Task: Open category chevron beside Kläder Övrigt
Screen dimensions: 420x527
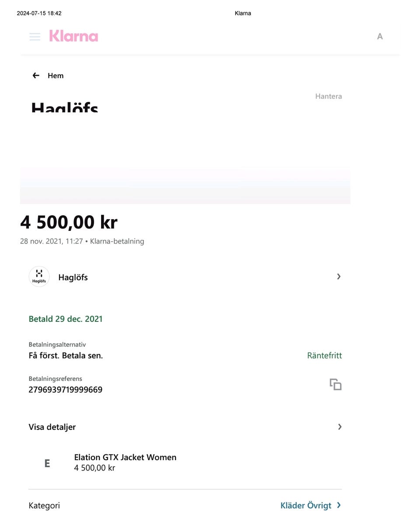Action: pyautogui.click(x=339, y=506)
